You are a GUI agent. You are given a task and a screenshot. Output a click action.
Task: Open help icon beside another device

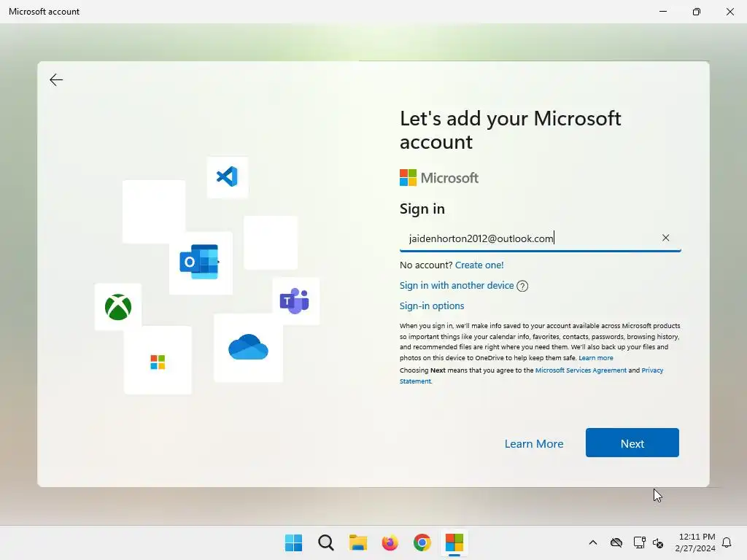click(522, 286)
